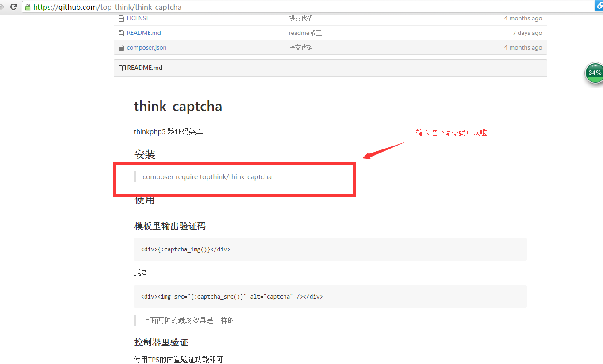Click the README.md panel header title
603x364 pixels.
tap(145, 68)
